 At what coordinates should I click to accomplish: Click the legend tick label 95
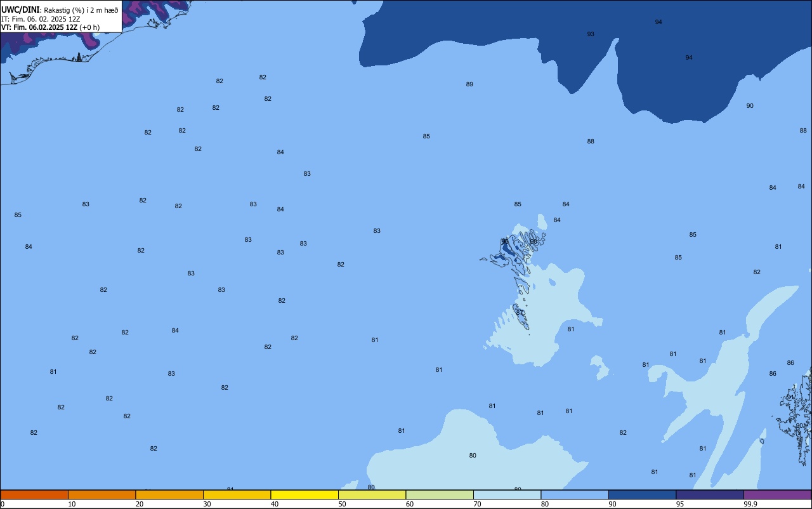click(x=680, y=504)
